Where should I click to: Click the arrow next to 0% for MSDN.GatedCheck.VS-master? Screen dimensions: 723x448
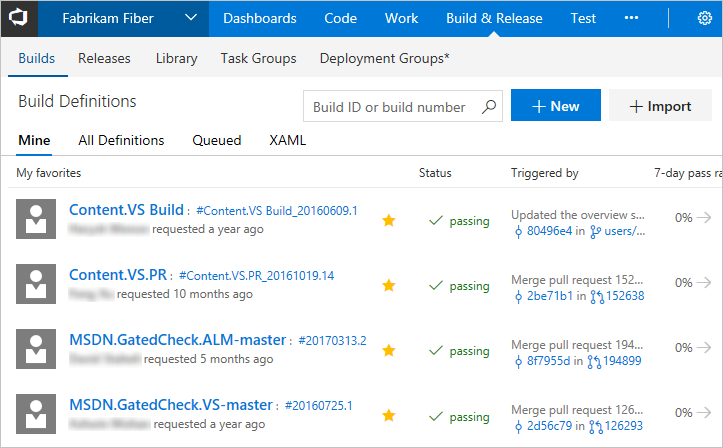click(x=704, y=413)
